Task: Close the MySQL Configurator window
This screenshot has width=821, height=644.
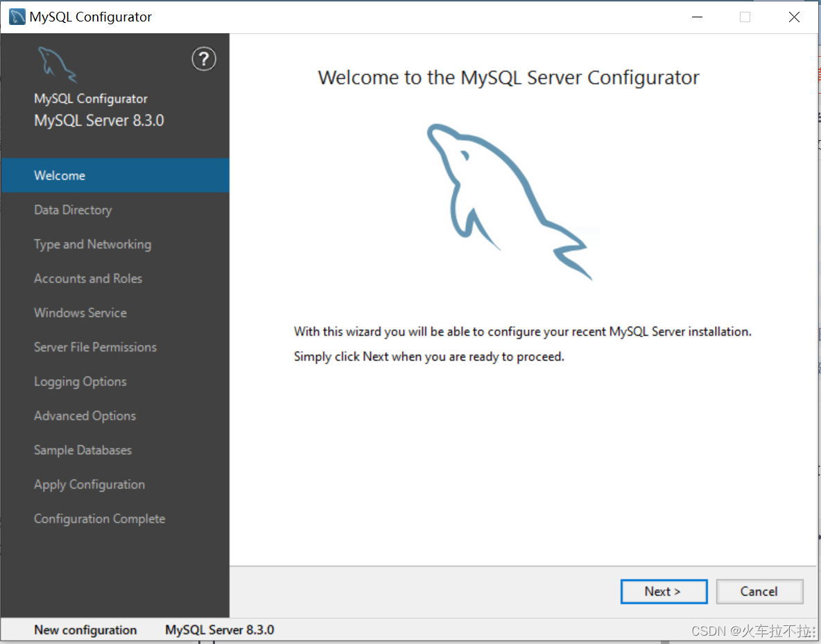Action: click(x=794, y=17)
